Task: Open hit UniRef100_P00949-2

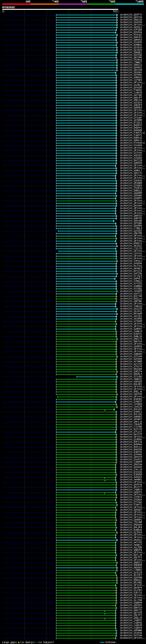Action: (x=132, y=143)
